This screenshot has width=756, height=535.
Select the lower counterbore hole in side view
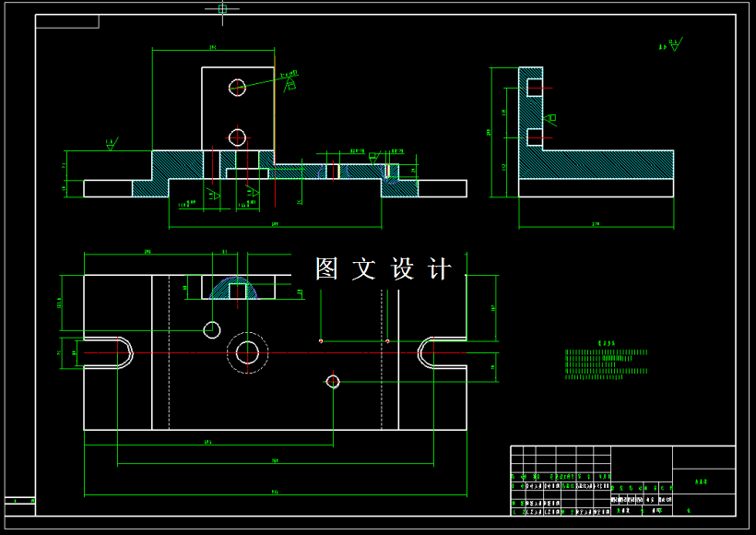(534, 137)
